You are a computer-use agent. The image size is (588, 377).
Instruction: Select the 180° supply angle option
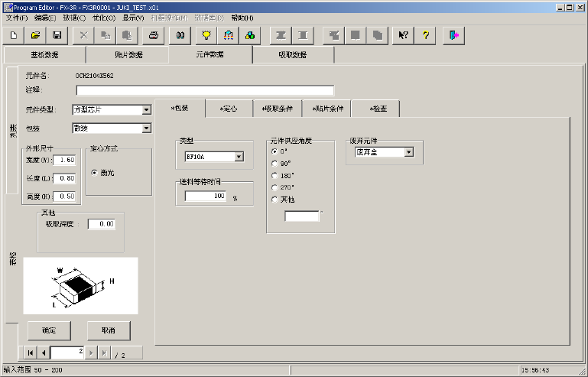click(275, 175)
